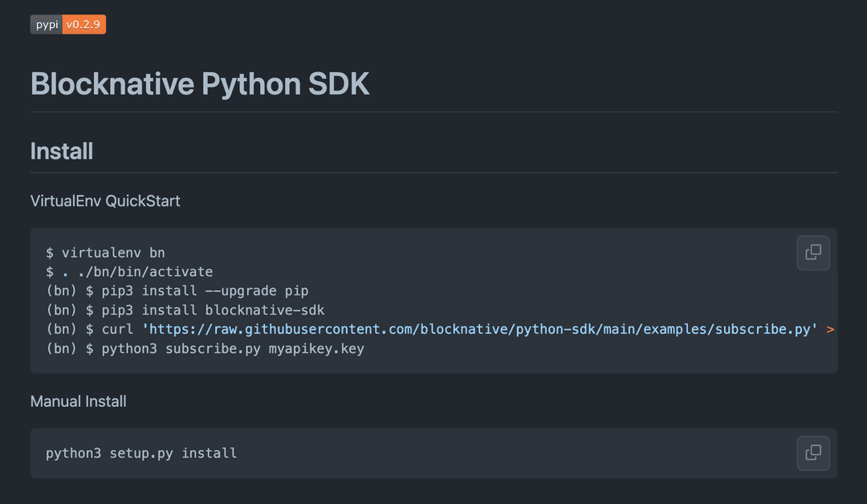The height and width of the screenshot is (504, 867).
Task: Select the python3 setup.py install command
Action: click(139, 453)
